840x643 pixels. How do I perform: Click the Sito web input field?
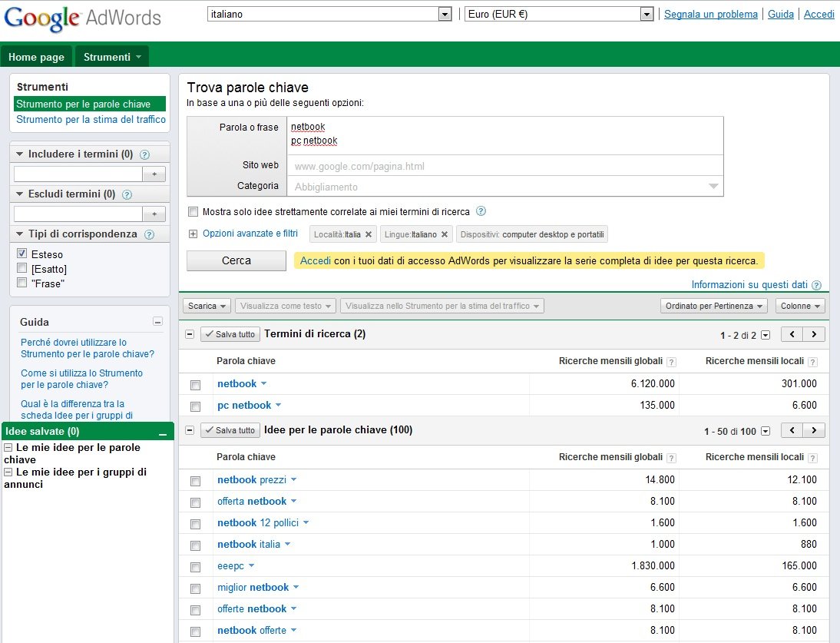pyautogui.click(x=505, y=166)
